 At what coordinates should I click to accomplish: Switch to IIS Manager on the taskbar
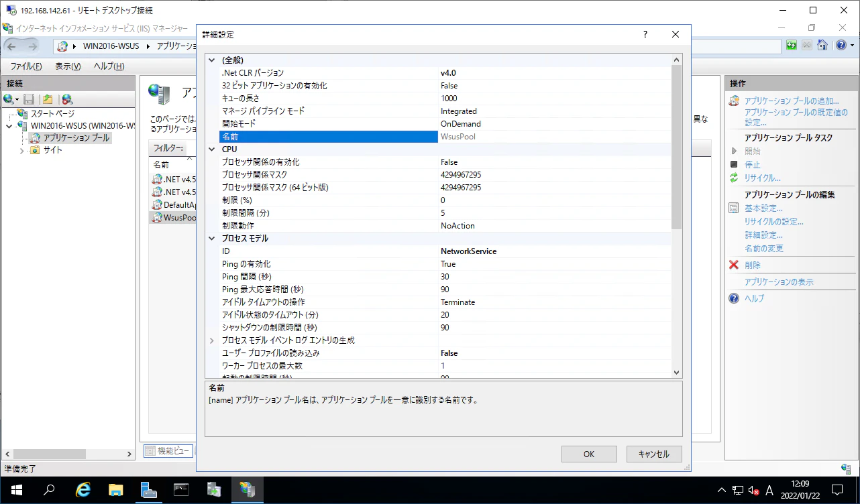(x=247, y=490)
